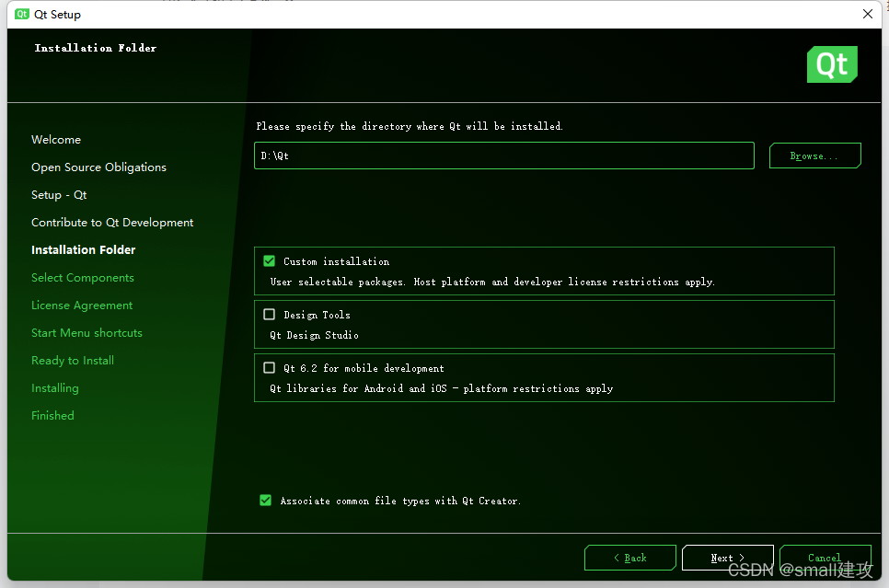The image size is (889, 588).
Task: Select the Installation Folder sidebar step
Action: [84, 249]
